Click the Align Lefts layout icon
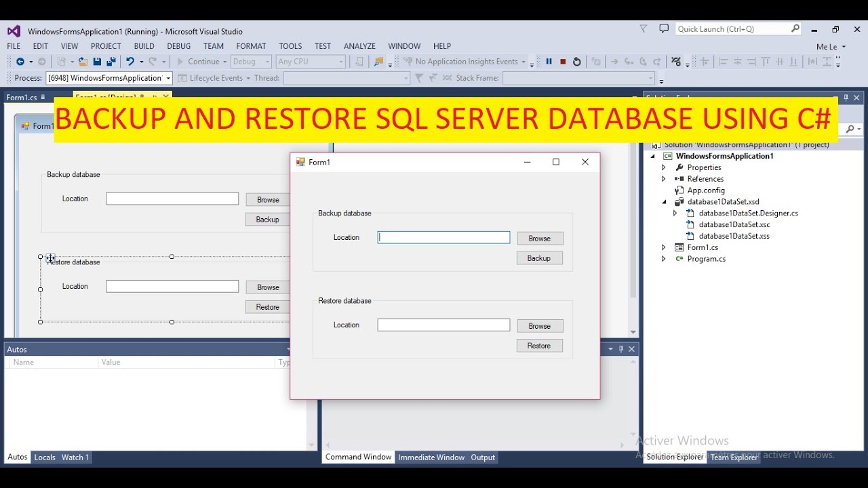Screen dimensions: 868x488 click(724, 62)
